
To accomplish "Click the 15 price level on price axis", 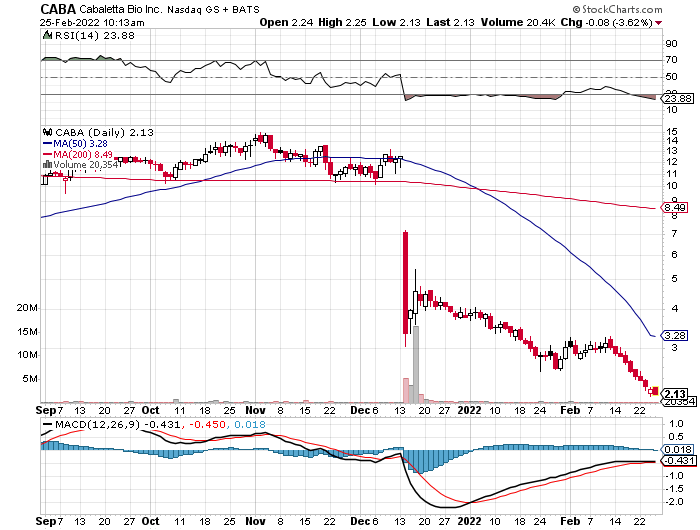I will click(x=672, y=132).
